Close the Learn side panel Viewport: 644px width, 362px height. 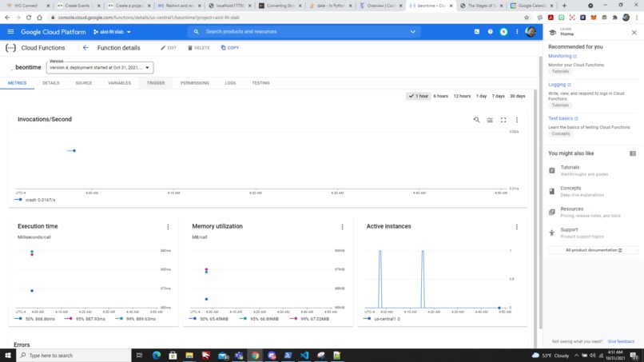[634, 33]
